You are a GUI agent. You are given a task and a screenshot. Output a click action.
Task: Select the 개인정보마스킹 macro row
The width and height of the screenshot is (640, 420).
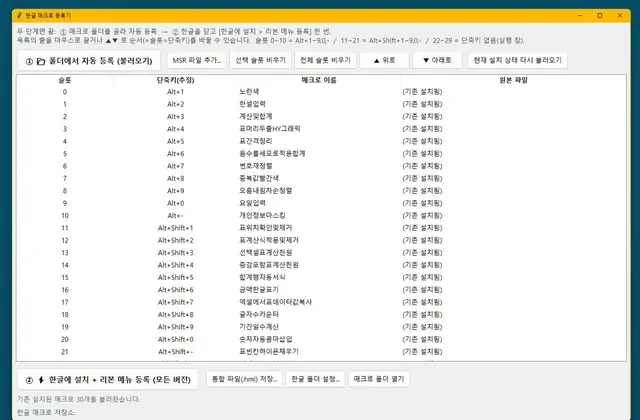321,216
